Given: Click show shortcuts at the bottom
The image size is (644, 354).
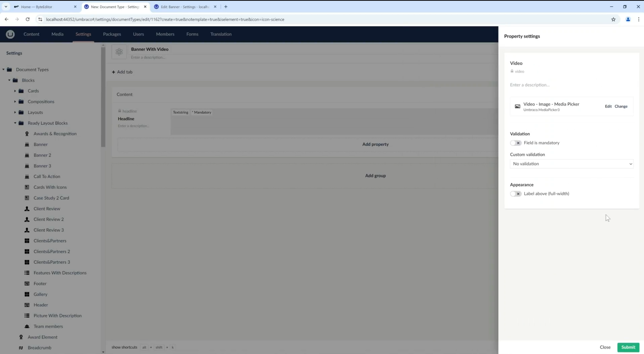Looking at the screenshot, I should point(124,347).
